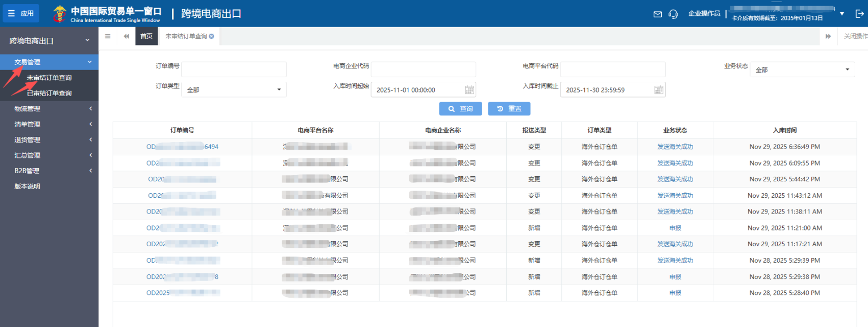Open the user account dropdown arrow
868x327 pixels.
click(842, 14)
